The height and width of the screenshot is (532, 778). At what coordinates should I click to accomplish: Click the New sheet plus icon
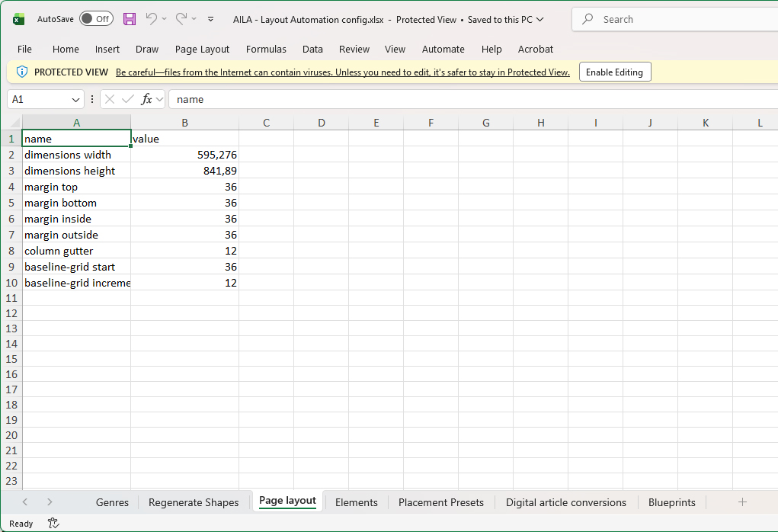tap(742, 502)
